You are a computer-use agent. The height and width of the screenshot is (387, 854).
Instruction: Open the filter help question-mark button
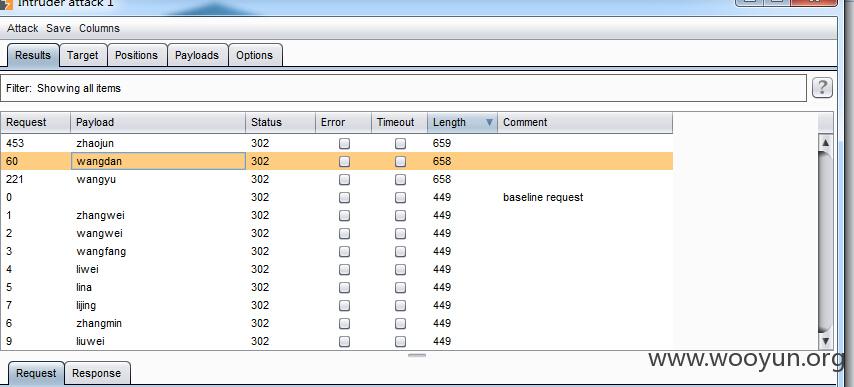pos(822,88)
